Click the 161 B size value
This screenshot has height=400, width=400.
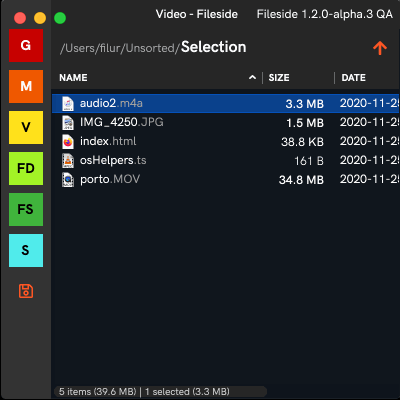tap(309, 161)
